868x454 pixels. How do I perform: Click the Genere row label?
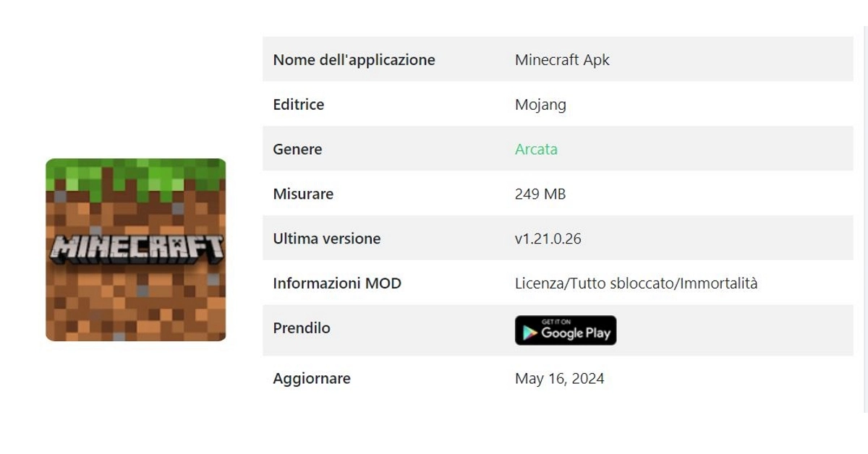click(x=297, y=149)
